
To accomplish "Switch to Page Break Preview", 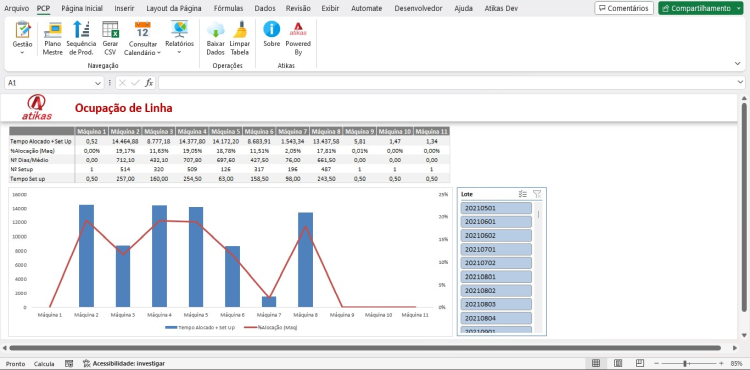I will pos(640,363).
